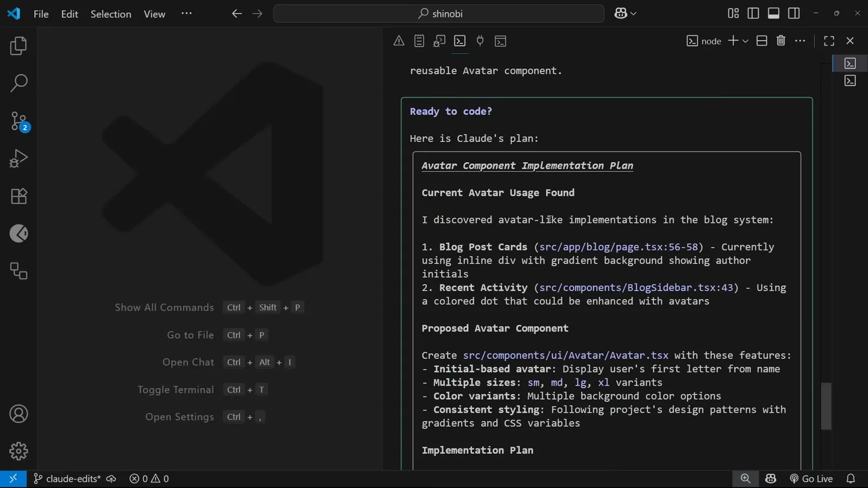
Task: Switch to Problems panel (warning triangle icon)
Action: (x=399, y=41)
